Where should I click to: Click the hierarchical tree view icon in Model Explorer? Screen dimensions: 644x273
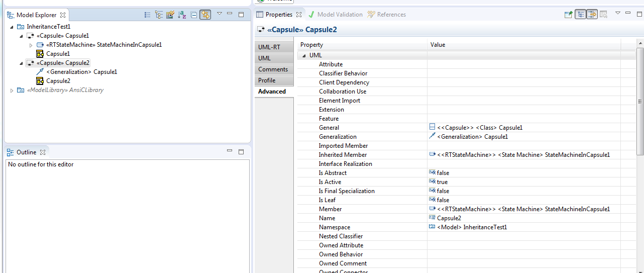point(159,15)
